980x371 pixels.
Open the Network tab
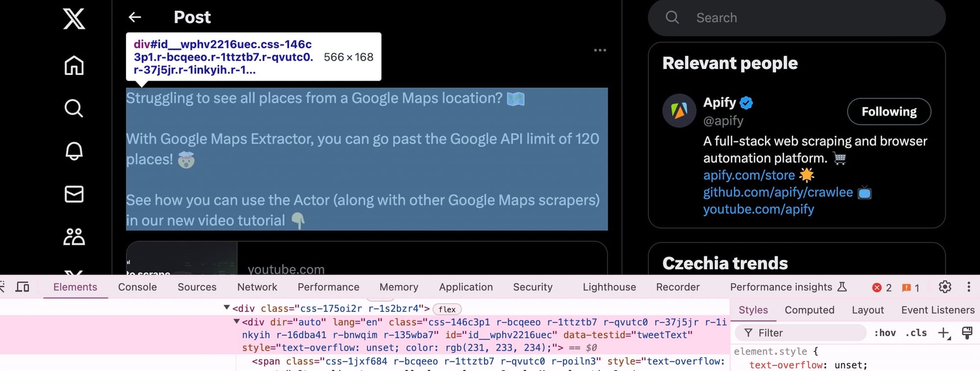point(257,287)
